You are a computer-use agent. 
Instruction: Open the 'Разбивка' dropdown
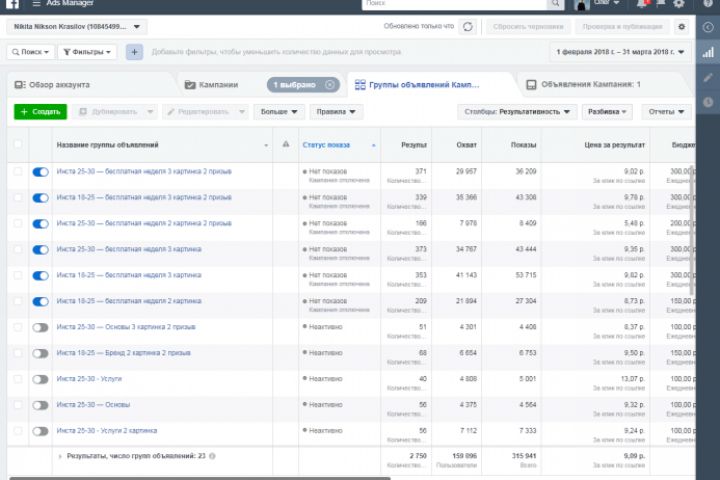[x=607, y=112]
